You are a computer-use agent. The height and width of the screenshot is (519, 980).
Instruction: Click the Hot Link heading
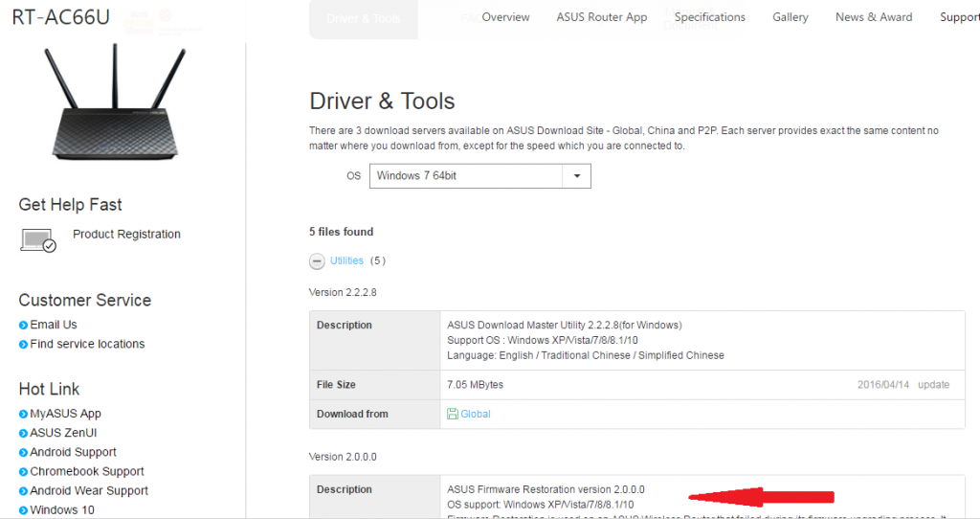49,390
